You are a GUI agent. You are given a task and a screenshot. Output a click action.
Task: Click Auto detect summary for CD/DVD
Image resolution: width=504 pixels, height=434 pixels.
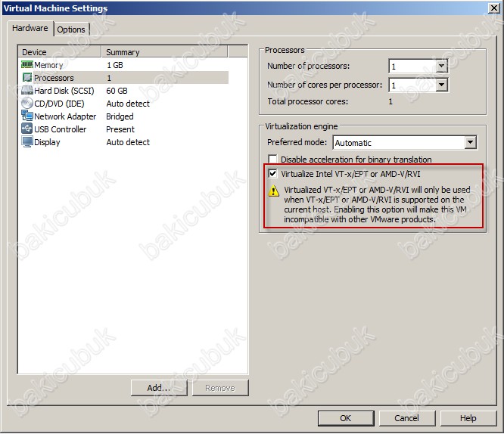tap(128, 104)
